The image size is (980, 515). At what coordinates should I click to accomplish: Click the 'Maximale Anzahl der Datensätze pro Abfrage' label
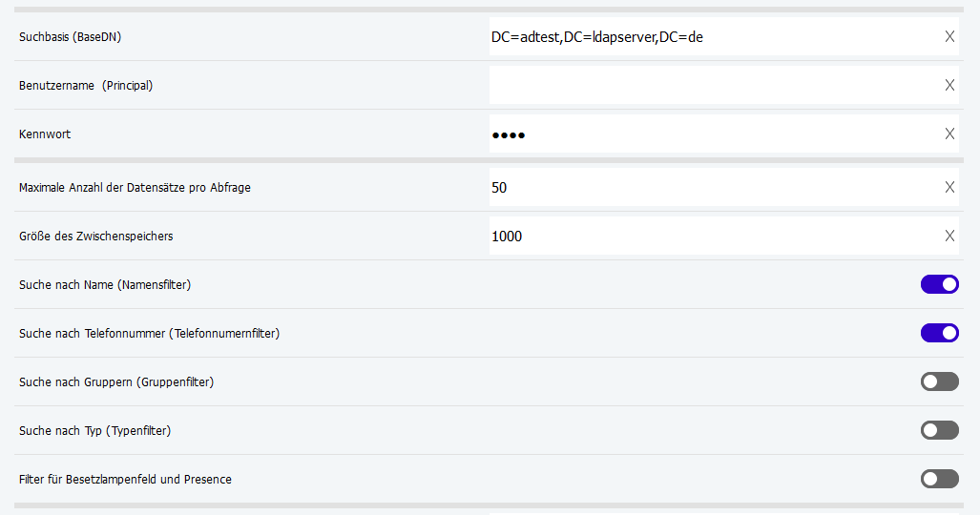click(x=135, y=188)
